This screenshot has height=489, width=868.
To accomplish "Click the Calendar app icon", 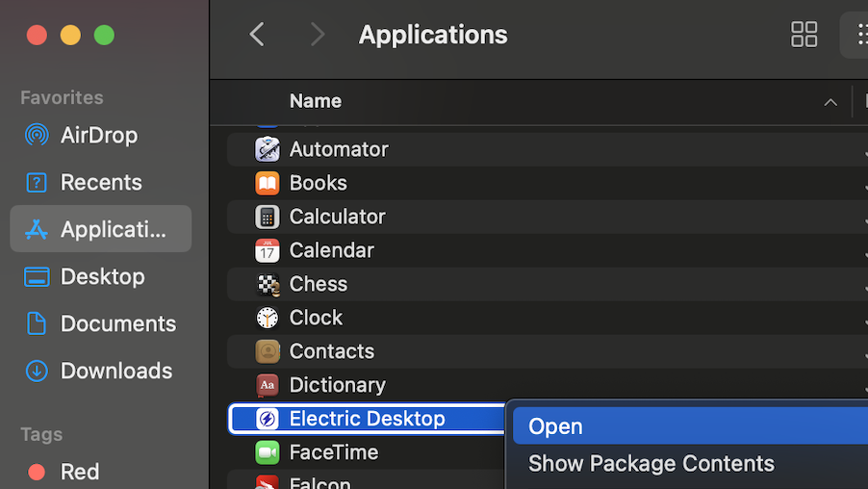I will point(268,250).
